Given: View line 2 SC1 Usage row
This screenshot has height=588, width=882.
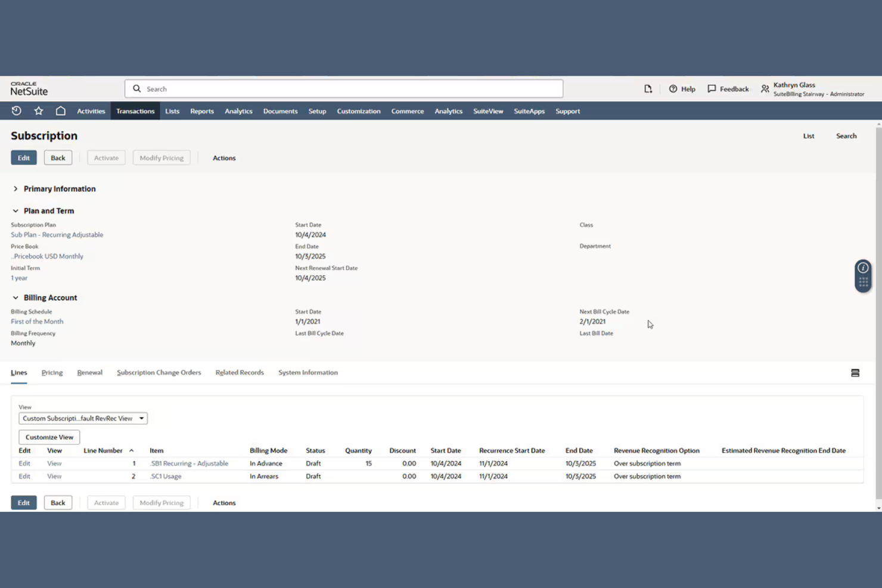Looking at the screenshot, I should point(54,477).
